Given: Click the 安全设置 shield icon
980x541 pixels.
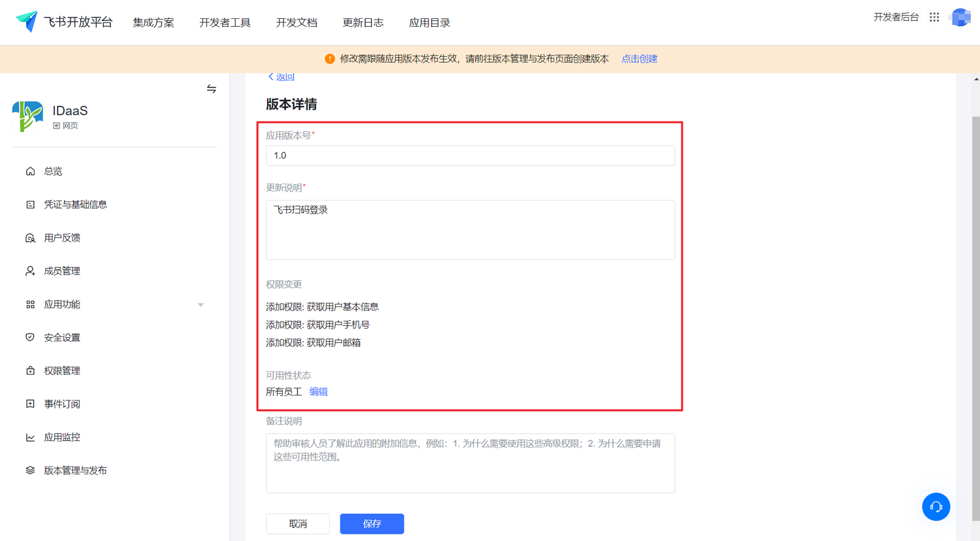Looking at the screenshot, I should click(30, 338).
